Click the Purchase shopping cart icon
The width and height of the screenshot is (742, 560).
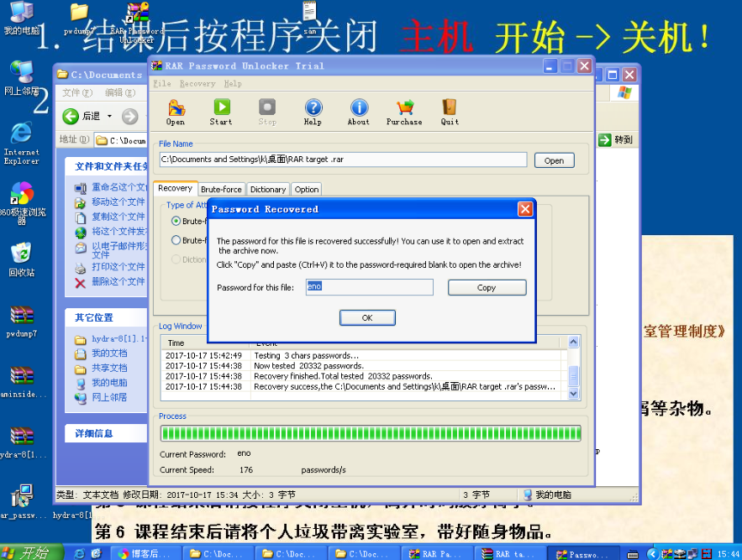coord(404,113)
